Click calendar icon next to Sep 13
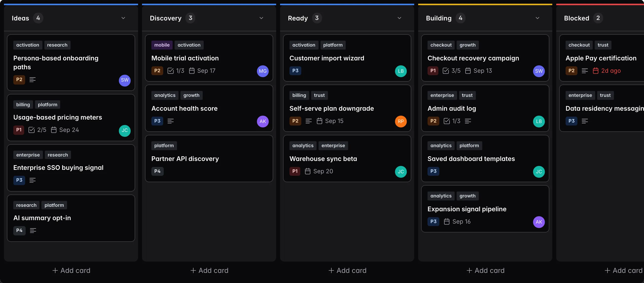 (468, 71)
